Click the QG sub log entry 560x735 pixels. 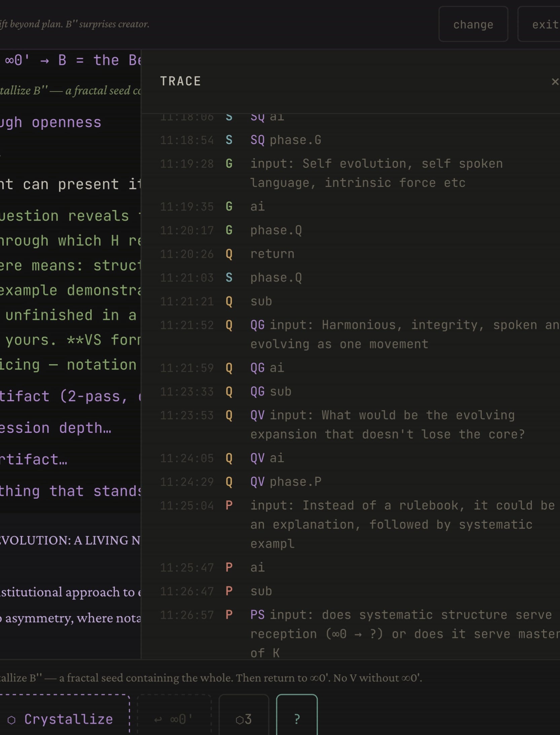[x=271, y=391]
